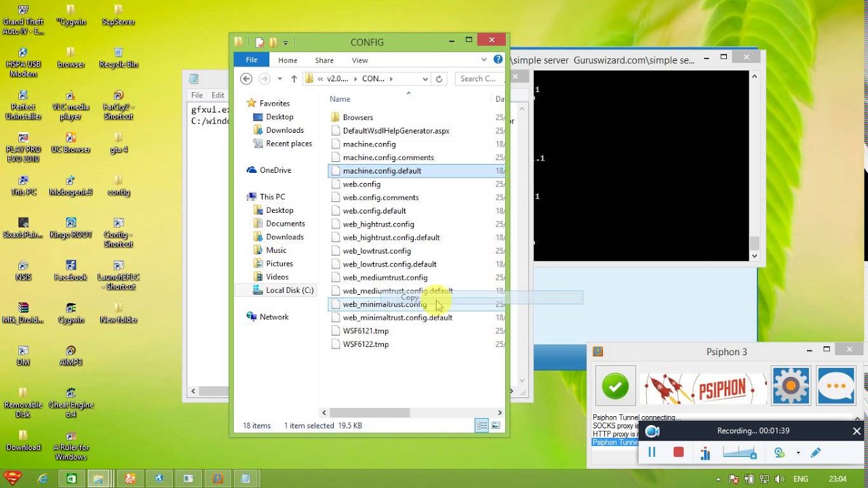This screenshot has width=868, height=488.
Task: Go up one folder level arrow
Action: [294, 79]
